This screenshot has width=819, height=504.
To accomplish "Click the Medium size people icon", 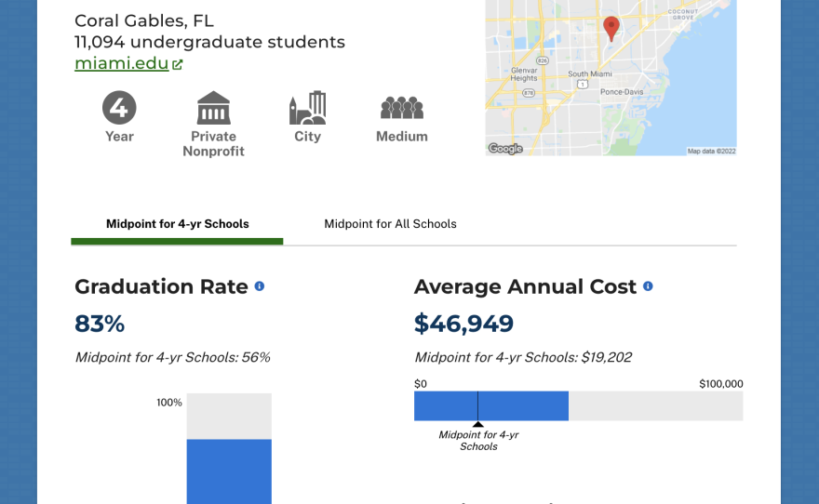I will pos(401,108).
